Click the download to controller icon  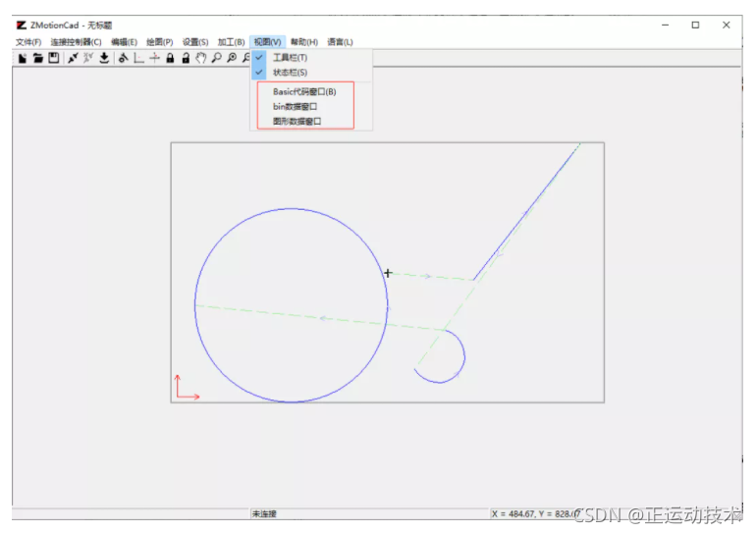point(104,58)
